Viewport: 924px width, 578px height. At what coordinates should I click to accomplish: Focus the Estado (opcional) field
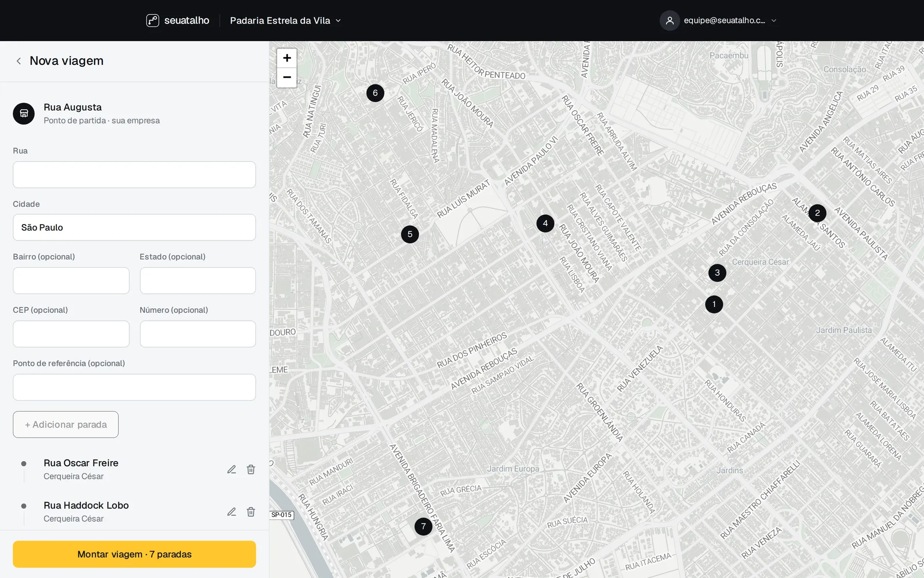198,280
